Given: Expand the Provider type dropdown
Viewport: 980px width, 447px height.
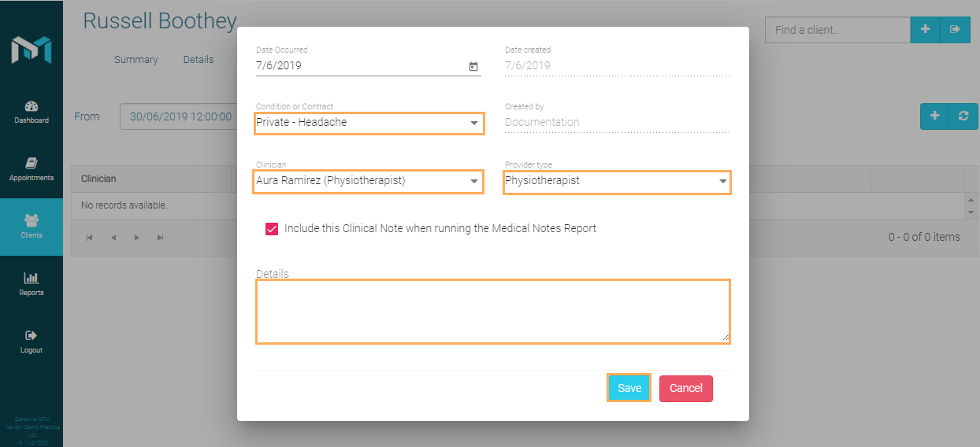Looking at the screenshot, I should point(722,181).
